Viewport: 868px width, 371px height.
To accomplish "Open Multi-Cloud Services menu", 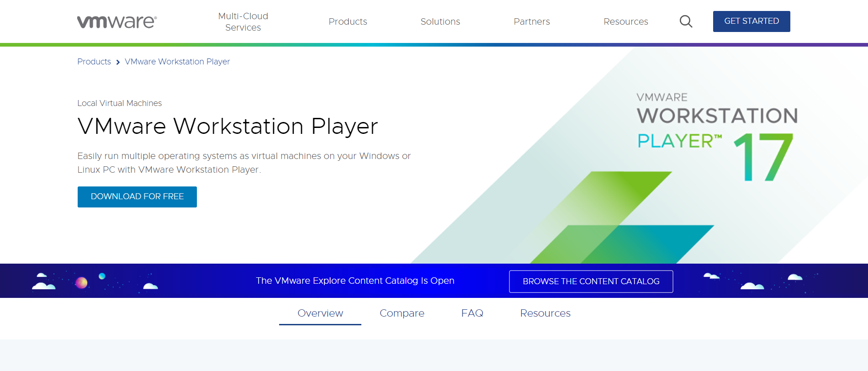I will pyautogui.click(x=243, y=21).
